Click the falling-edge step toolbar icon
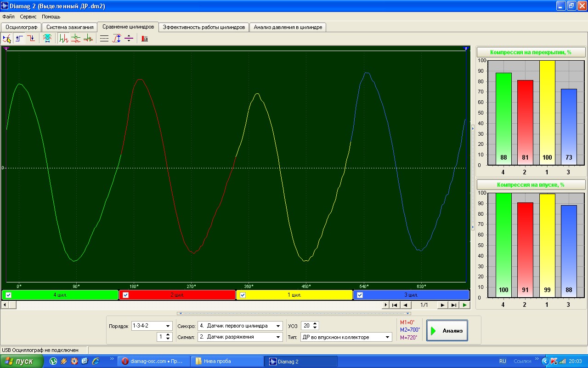The image size is (588, 368). [x=31, y=39]
